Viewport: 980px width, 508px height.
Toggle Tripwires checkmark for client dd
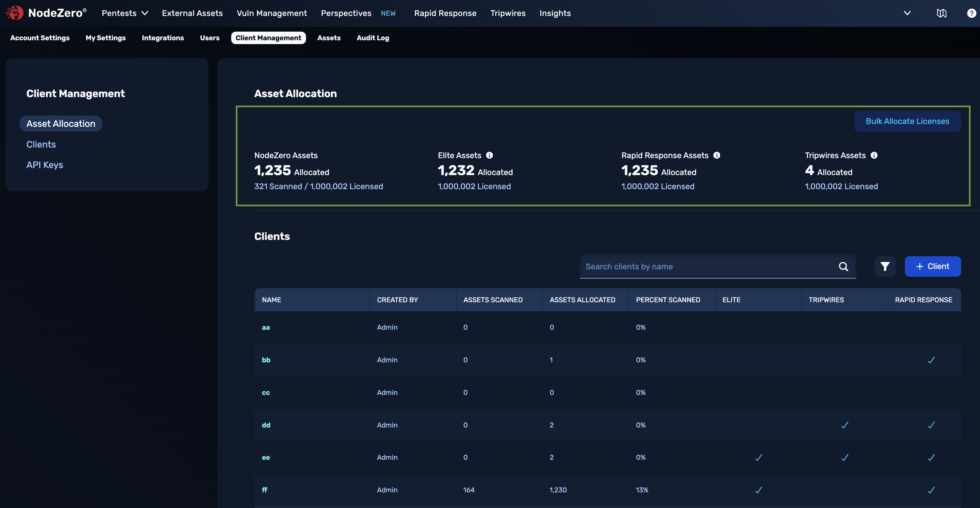tap(844, 425)
